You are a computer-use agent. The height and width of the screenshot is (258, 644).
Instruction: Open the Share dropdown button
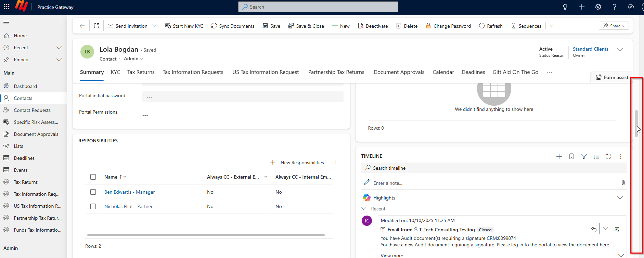(614, 26)
